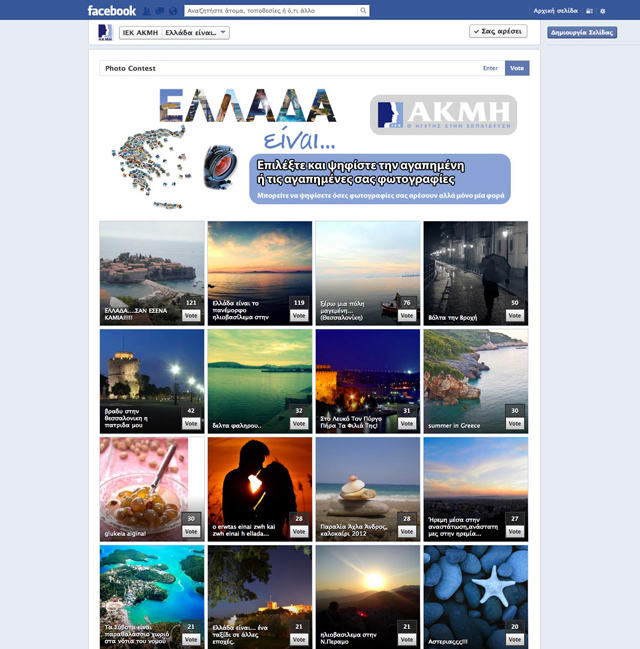Screen dimensions: 640x649
Task: Click the Facebook logo
Action: pyautogui.click(x=111, y=10)
